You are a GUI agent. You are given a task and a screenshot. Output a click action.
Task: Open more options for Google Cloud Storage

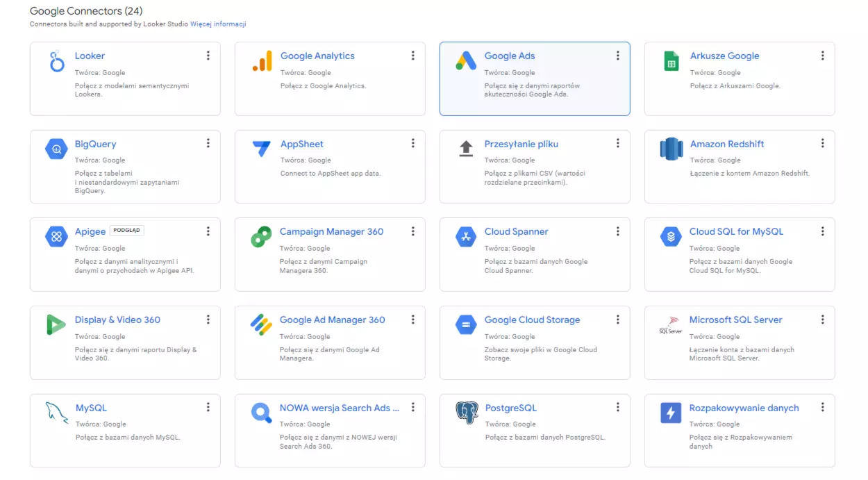pyautogui.click(x=618, y=320)
